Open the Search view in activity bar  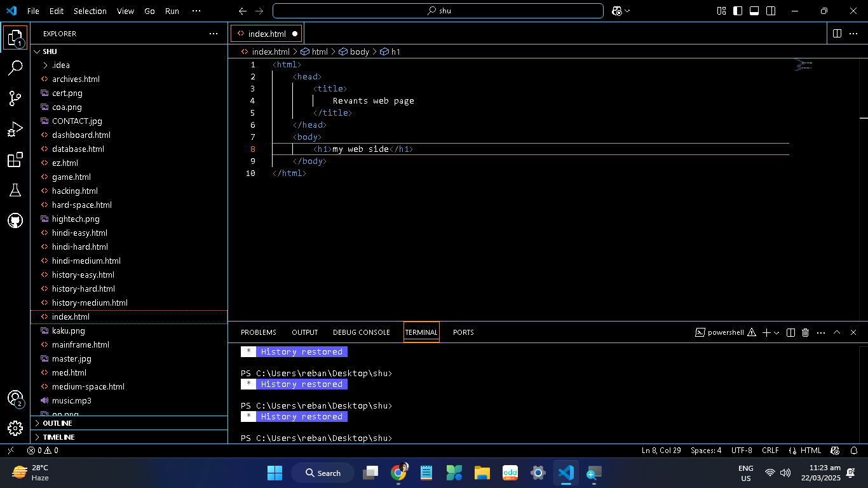pos(15,68)
